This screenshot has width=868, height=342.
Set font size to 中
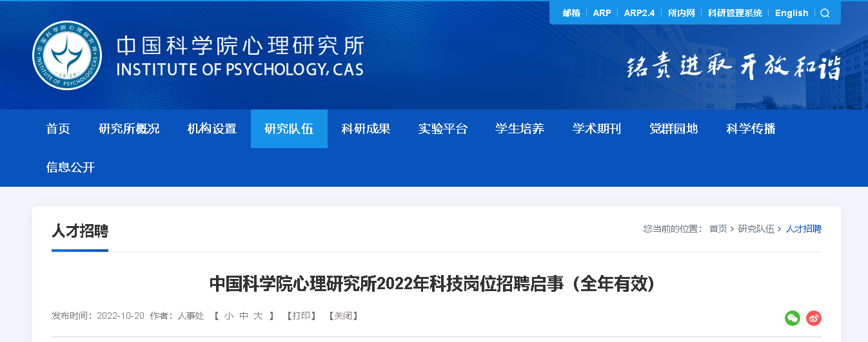243,316
